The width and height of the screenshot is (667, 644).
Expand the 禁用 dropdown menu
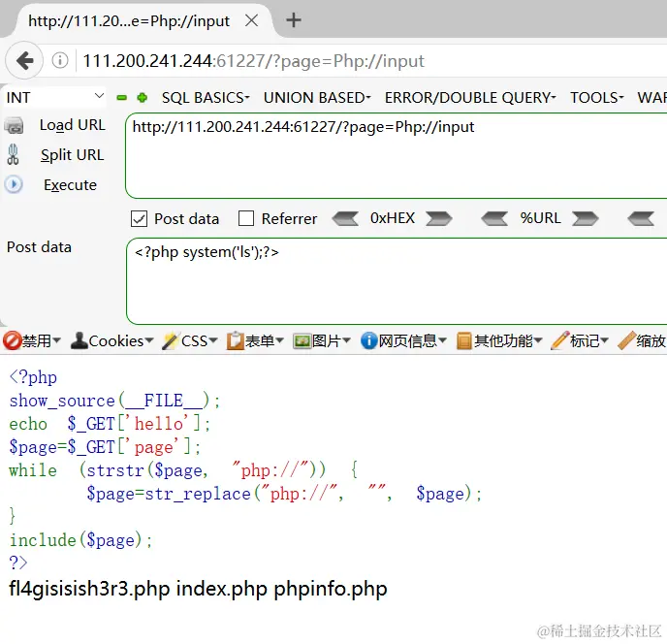(56, 340)
